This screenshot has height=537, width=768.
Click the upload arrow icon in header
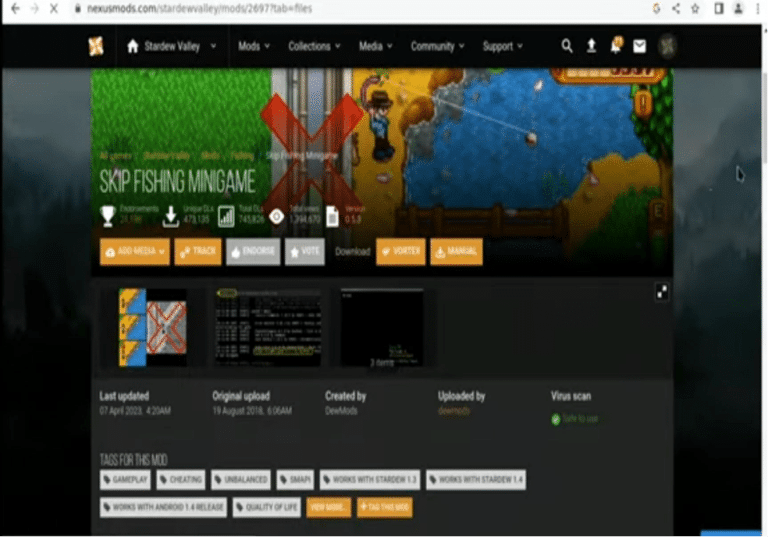(x=591, y=46)
